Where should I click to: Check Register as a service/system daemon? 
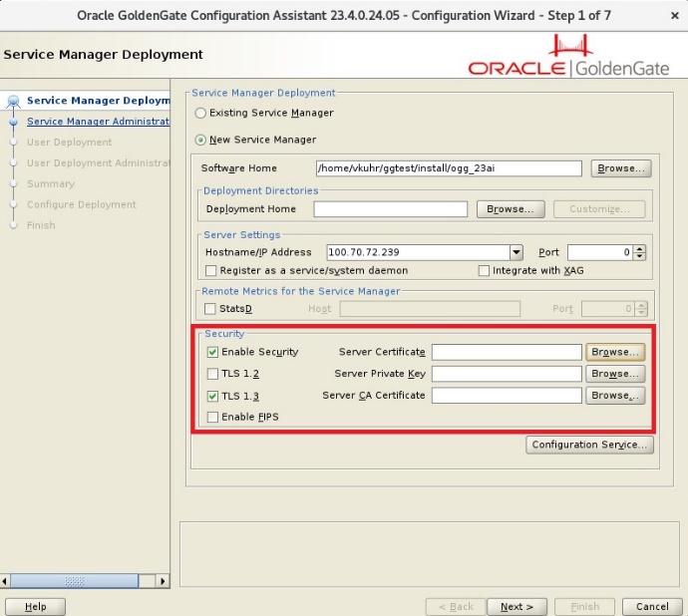point(211,271)
